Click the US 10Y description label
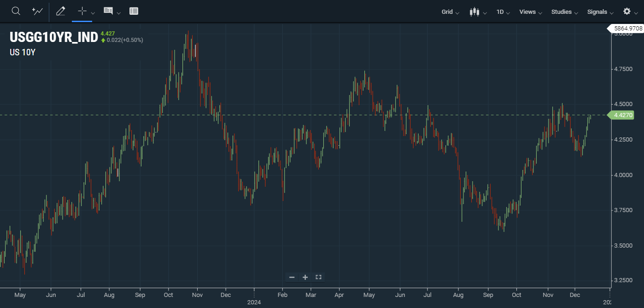 coord(23,52)
